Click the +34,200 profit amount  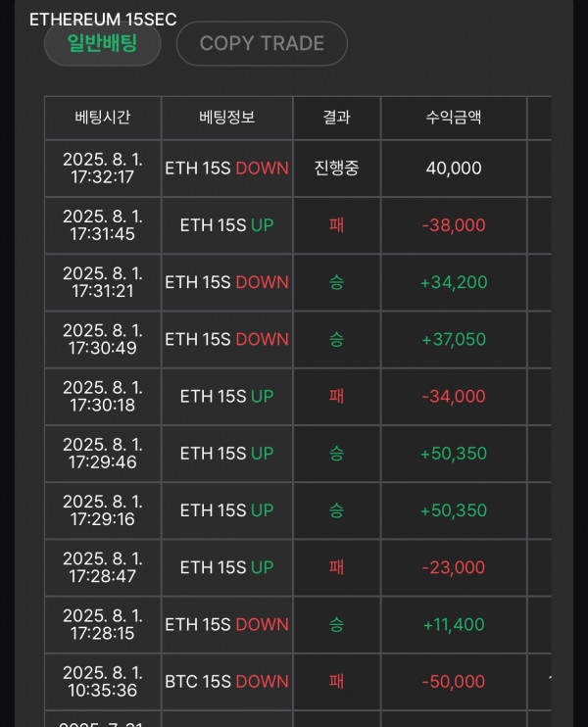(x=454, y=282)
